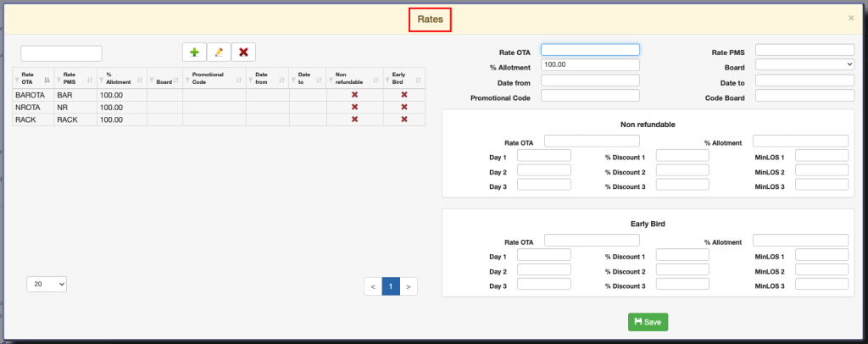Click the green Save button
868x344 pixels.
pos(648,322)
